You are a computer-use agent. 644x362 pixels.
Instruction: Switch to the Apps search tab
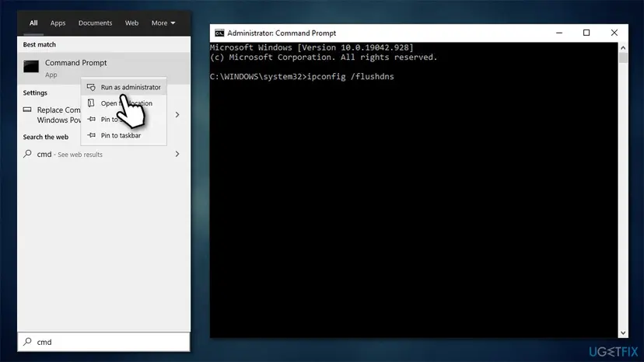(x=58, y=23)
